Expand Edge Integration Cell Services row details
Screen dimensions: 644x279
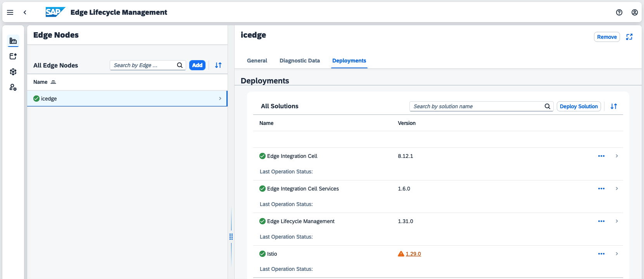(x=617, y=189)
